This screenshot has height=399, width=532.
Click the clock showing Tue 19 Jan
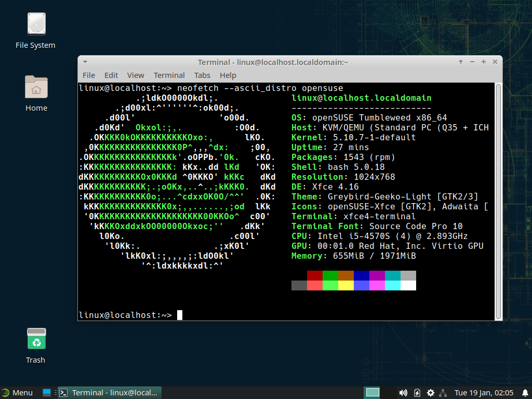484,393
